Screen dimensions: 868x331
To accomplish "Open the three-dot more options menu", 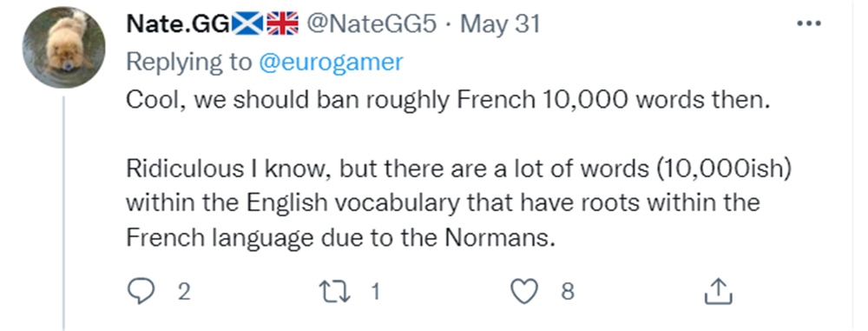I will click(809, 23).
